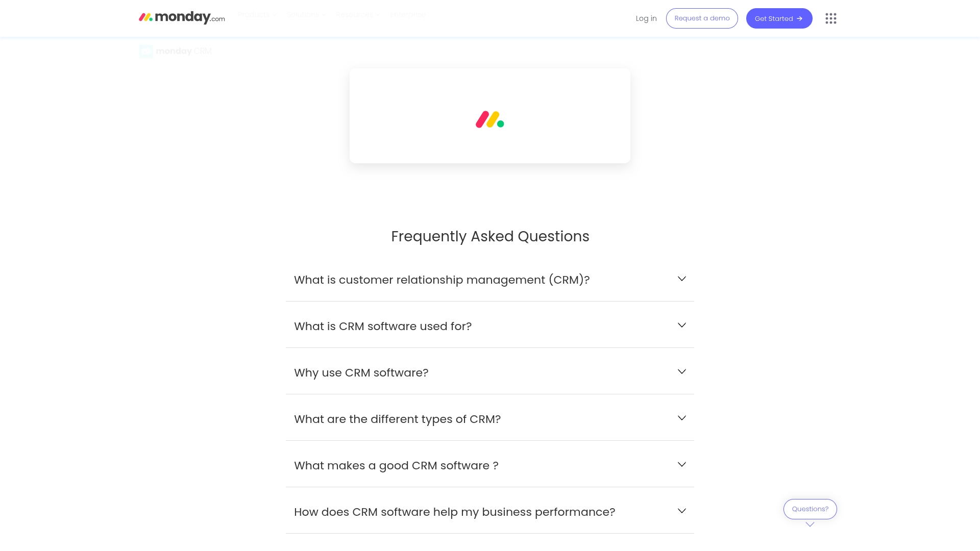Screen dimensions: 980x551
Task: Click the down chevron below Questions? bubble
Action: coord(810,524)
